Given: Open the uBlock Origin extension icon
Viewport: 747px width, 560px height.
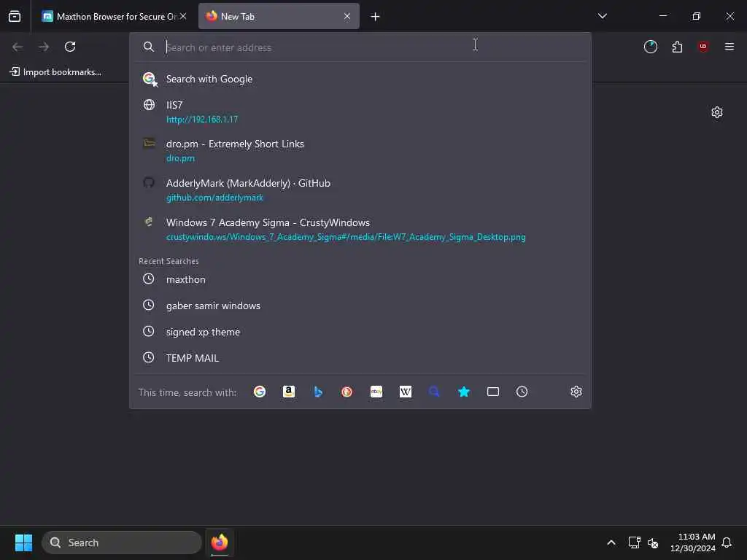Looking at the screenshot, I should coord(703,47).
